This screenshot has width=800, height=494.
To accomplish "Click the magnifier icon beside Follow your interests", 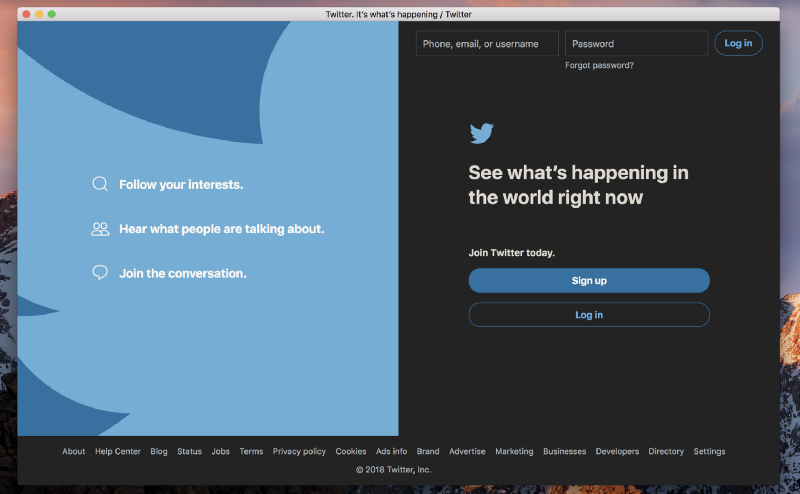I will (100, 184).
